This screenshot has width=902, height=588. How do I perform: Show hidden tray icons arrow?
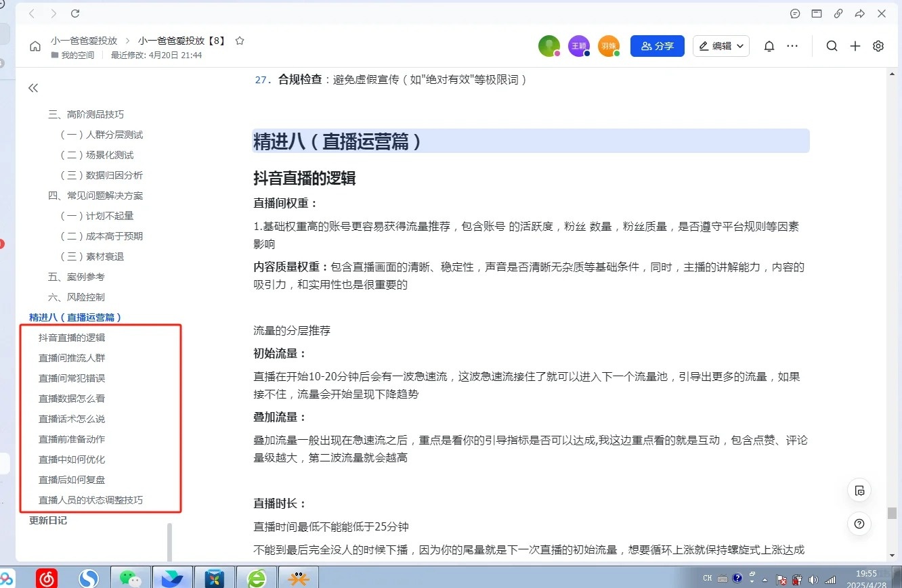[x=765, y=580]
